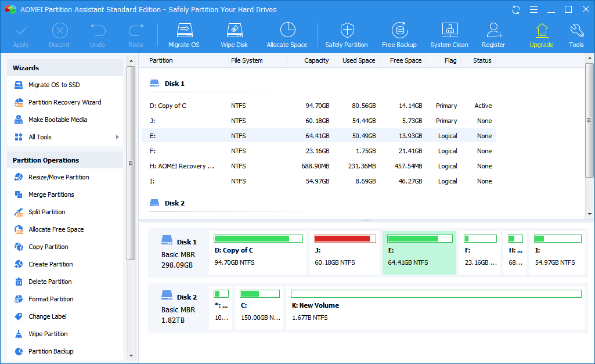Image resolution: width=595 pixels, height=364 pixels.
Task: Open Partition Recovery Wizard
Action: click(x=65, y=103)
